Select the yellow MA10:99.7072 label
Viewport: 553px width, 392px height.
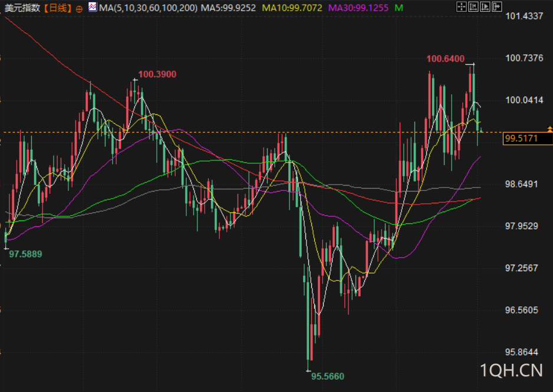(x=292, y=8)
